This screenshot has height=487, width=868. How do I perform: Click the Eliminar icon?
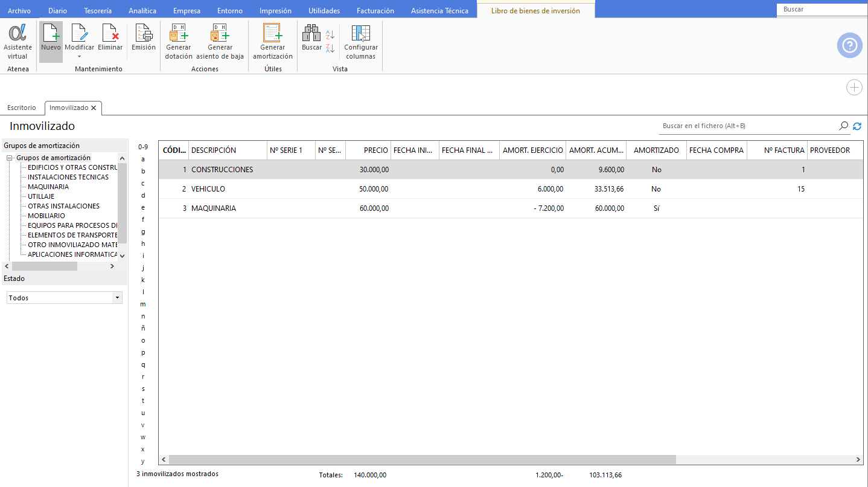point(110,33)
